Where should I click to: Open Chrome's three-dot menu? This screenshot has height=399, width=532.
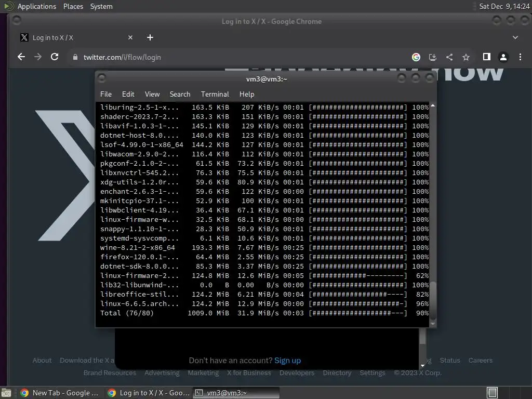(520, 57)
